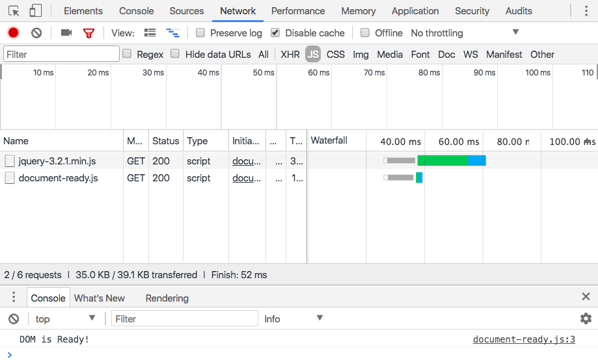Open the top context dropdown in console
598x364 pixels.
[65, 318]
